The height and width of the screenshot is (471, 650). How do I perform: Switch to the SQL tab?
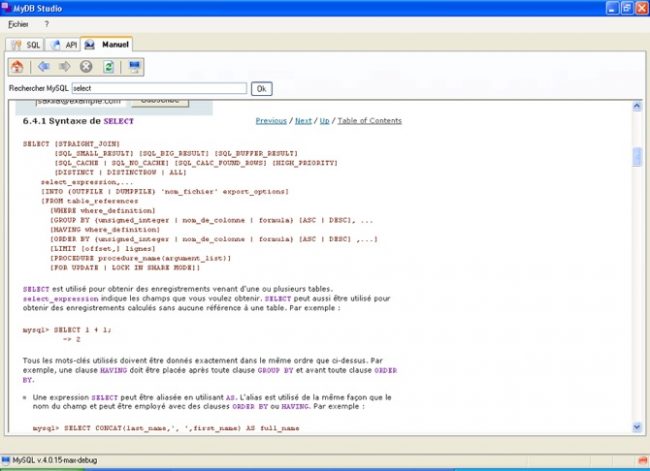25,45
